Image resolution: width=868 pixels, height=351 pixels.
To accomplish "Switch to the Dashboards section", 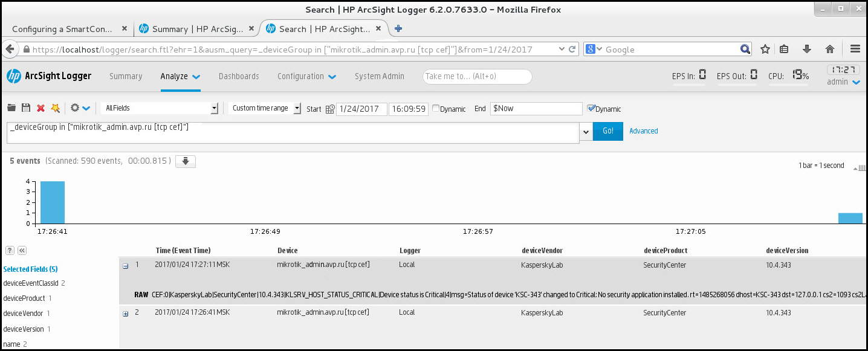I will 239,76.
